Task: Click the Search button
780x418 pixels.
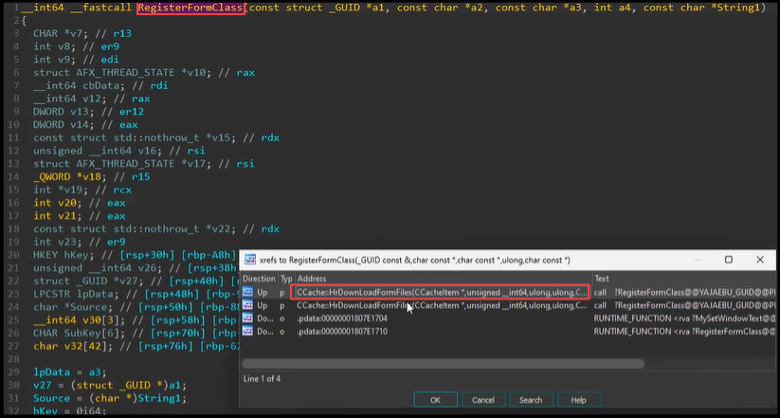Action: [531, 399]
